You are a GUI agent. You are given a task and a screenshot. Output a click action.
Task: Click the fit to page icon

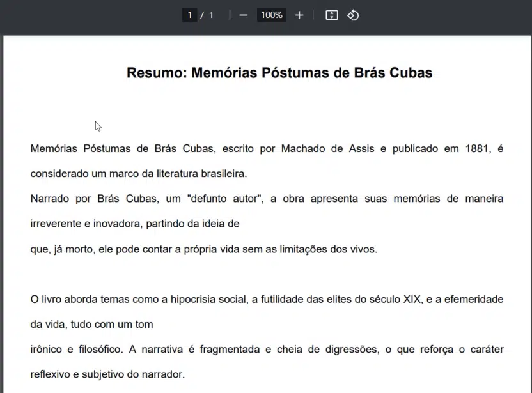[x=331, y=15]
